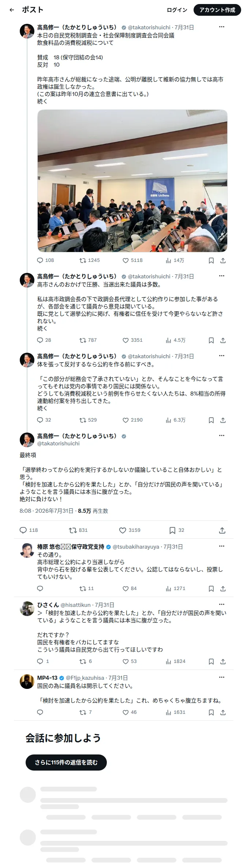The image size is (247, 868).
Task: Bookmark the main post showing 32 bookmarks
Action: pyautogui.click(x=177, y=530)
